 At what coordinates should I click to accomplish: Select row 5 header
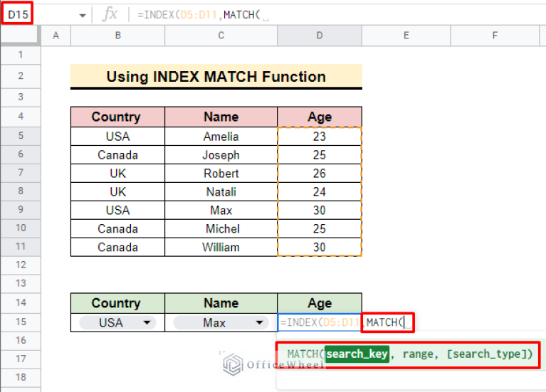pos(21,135)
